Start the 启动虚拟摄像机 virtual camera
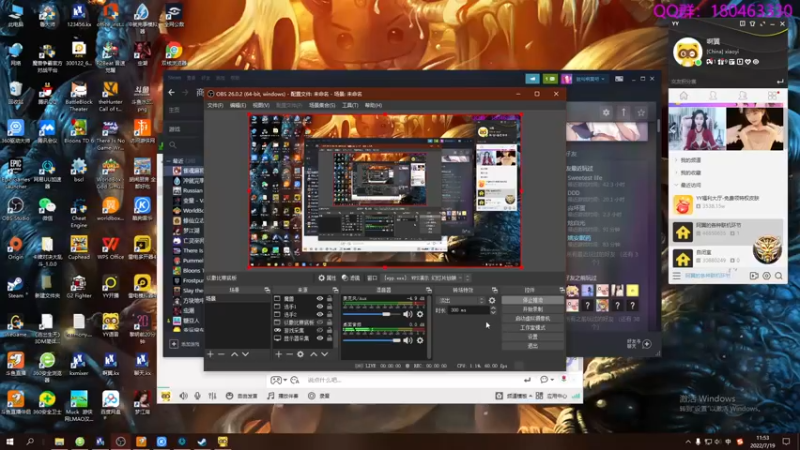The image size is (800, 450). pos(532,318)
